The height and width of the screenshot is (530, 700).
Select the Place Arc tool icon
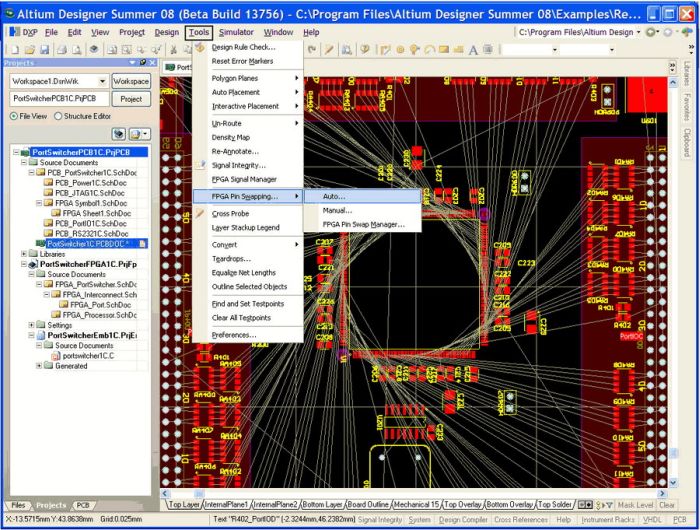click(429, 50)
